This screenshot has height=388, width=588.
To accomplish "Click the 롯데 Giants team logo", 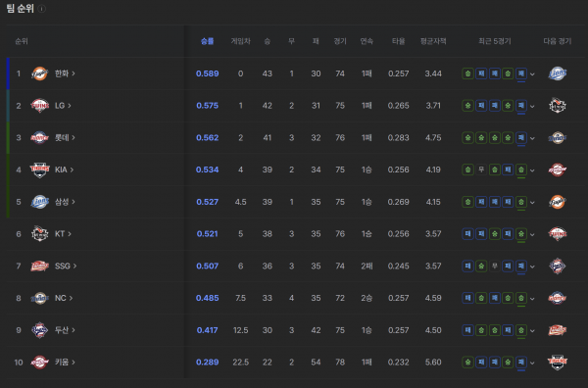I will tap(40, 137).
